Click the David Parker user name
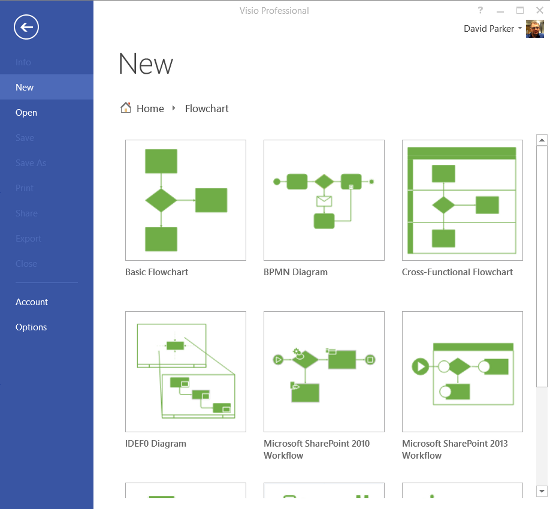Viewport: 550px width, 509px height. point(489,28)
